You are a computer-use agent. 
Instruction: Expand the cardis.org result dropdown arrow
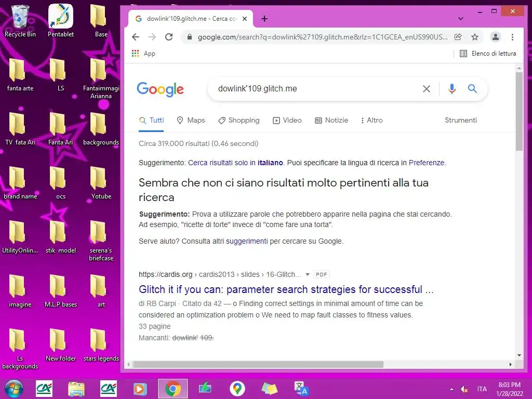pos(308,274)
